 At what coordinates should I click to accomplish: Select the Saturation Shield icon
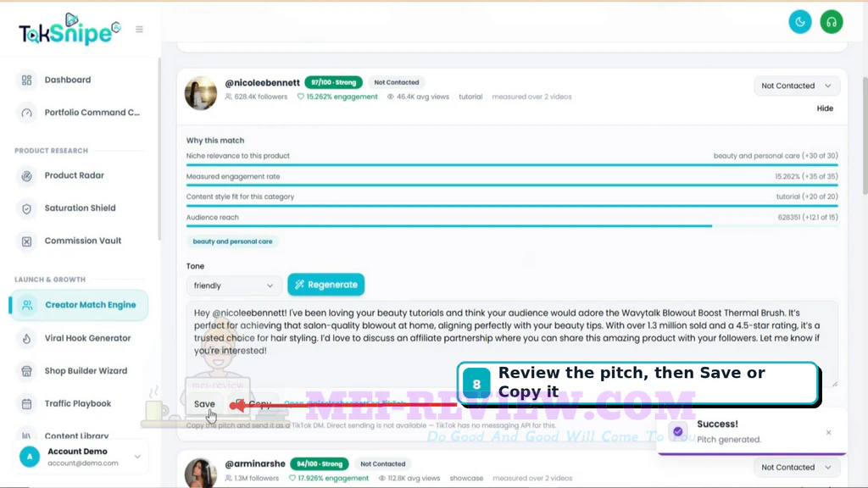[x=26, y=208]
